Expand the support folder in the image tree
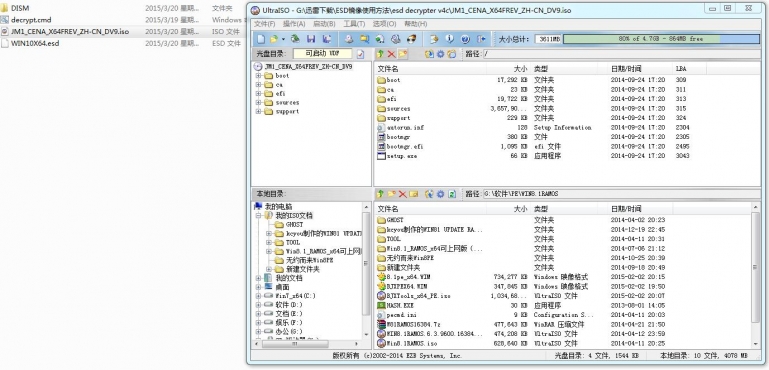 point(258,111)
